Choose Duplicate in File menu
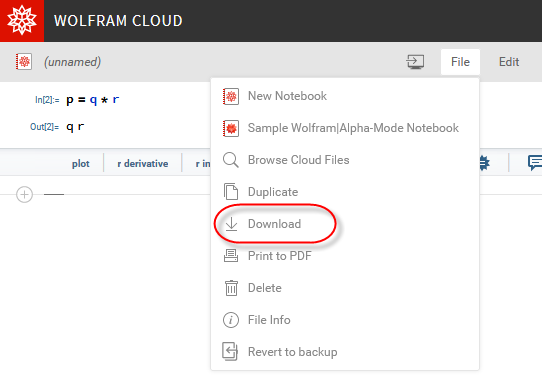 (x=345, y=192)
